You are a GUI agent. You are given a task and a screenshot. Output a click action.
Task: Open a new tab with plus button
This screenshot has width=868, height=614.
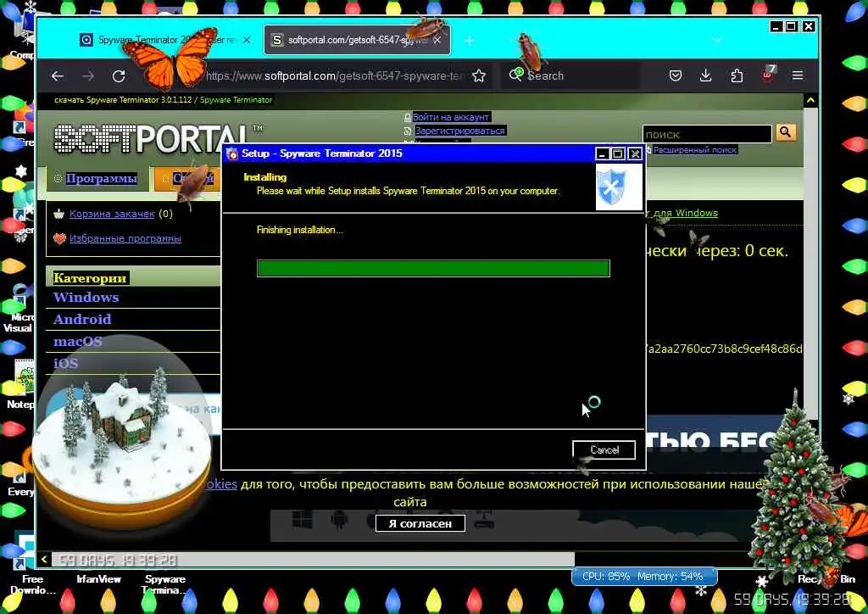(470, 41)
